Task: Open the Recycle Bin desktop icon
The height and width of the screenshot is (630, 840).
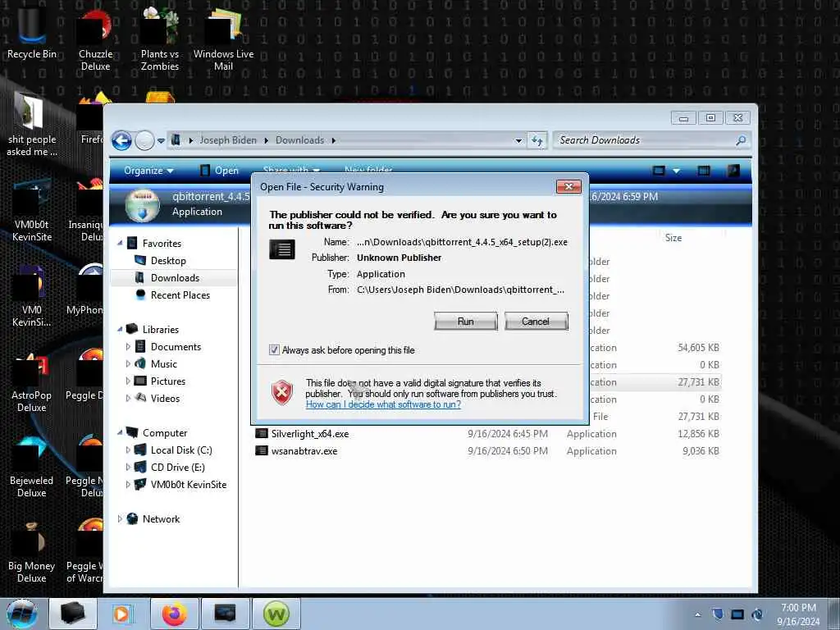Action: point(32,33)
